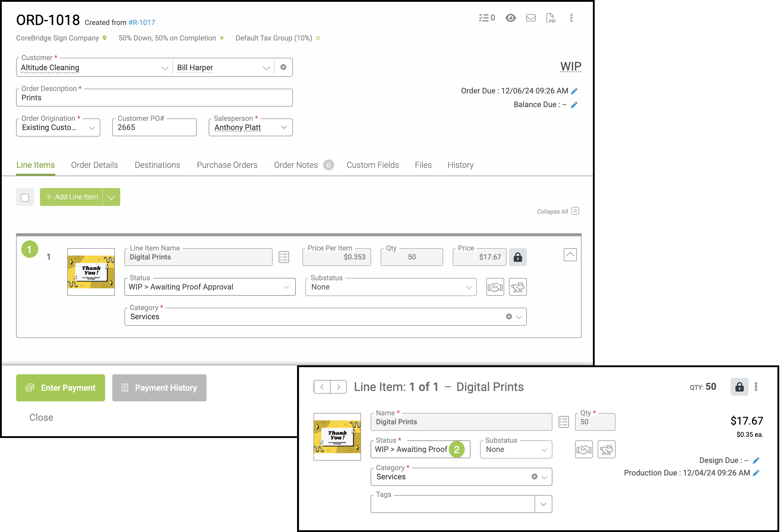Edit Order Due date with pencil icon
Viewport: 781px width, 532px height.
click(x=574, y=91)
